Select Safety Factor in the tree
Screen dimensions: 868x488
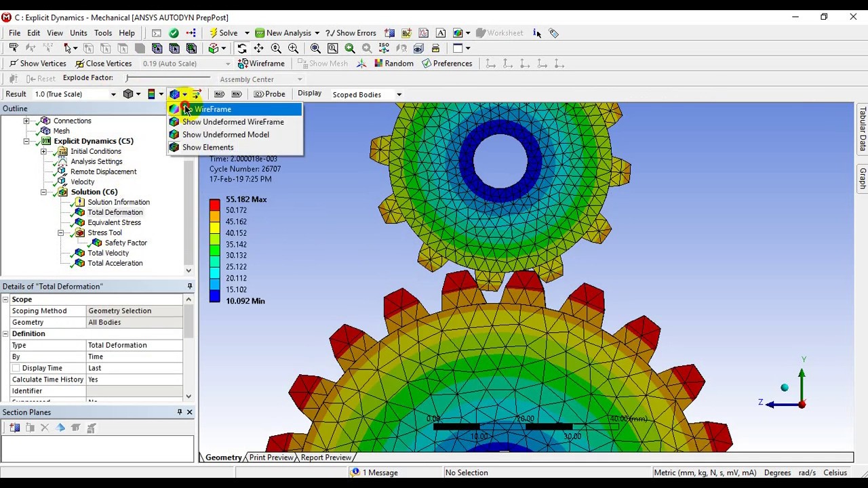click(x=125, y=243)
